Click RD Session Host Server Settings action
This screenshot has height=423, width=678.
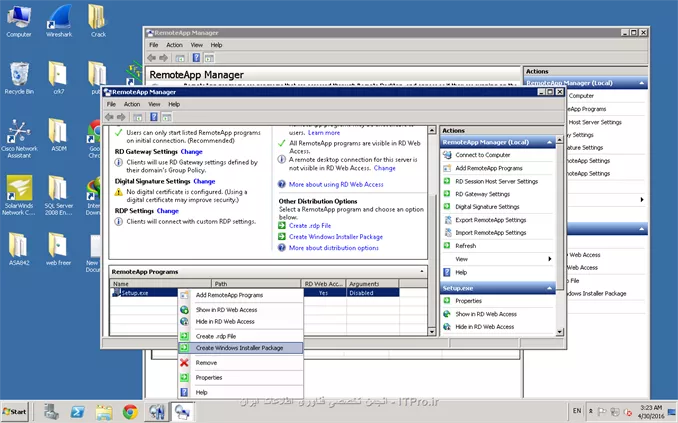496,182
